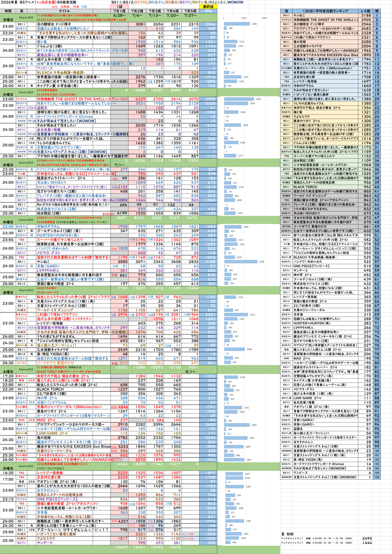The height and width of the screenshot is (554, 392).
Task: Click ヤニねこ at rank 1 in ranking
Action: [x=299, y=15]
